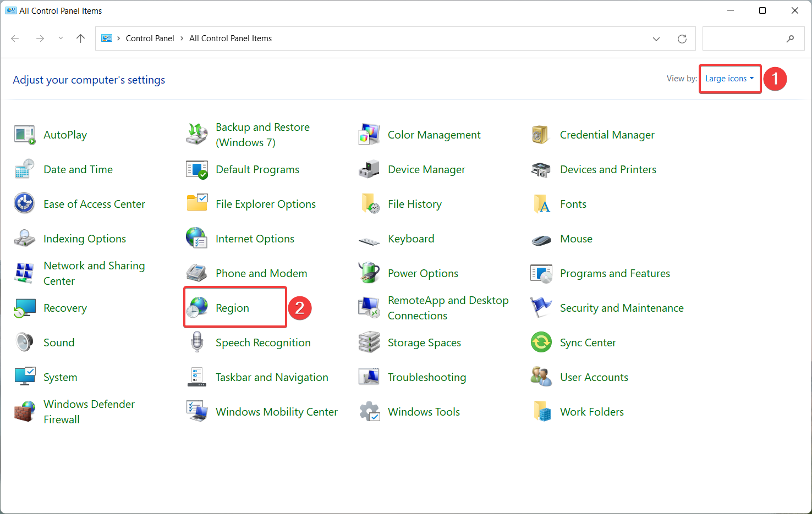Open the Device Manager icon
812x514 pixels.
[369, 169]
